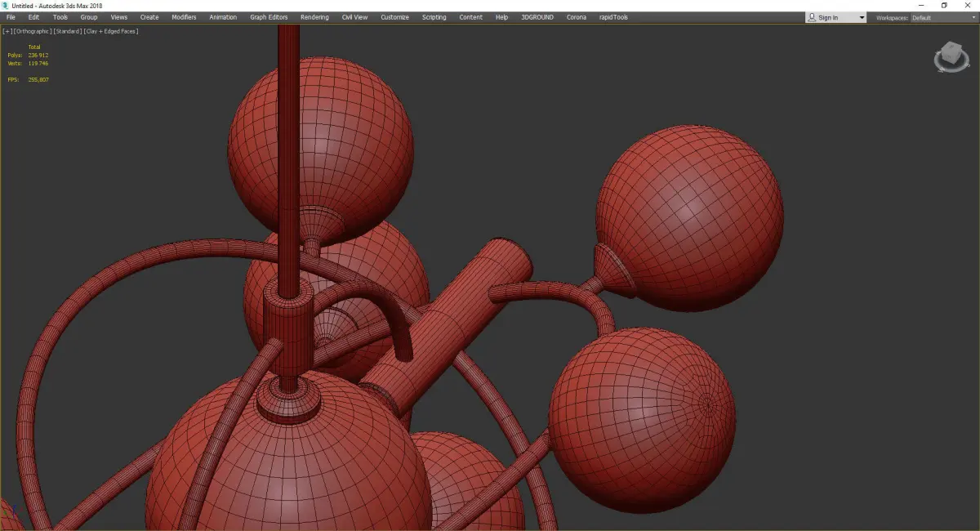Restore down the 3ds Max window
Image resolution: width=980 pixels, height=531 pixels.
944,6
